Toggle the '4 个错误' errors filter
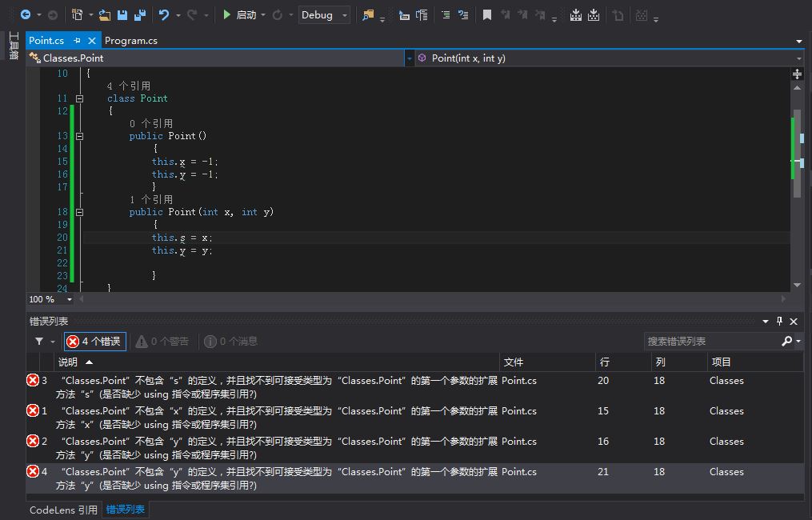Screen dimensions: 812x520 click(x=95, y=342)
